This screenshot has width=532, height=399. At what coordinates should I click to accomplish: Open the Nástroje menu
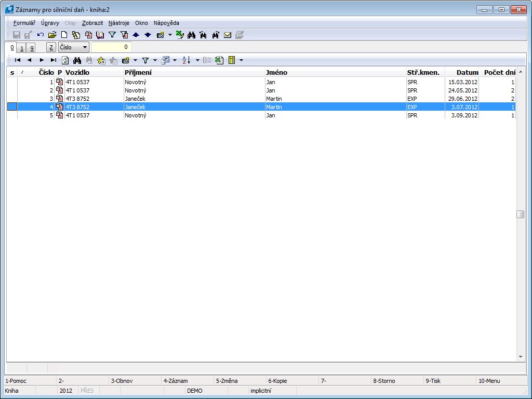(119, 23)
